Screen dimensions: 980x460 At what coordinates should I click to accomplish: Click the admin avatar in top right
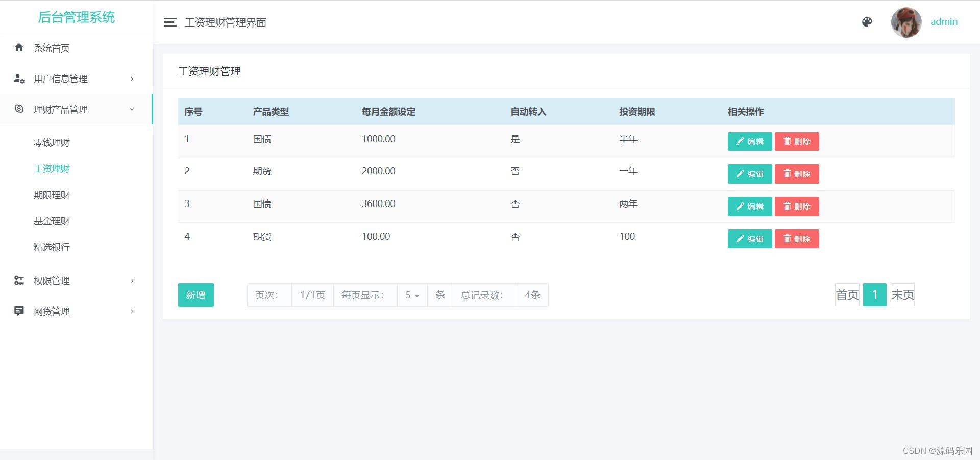906,22
